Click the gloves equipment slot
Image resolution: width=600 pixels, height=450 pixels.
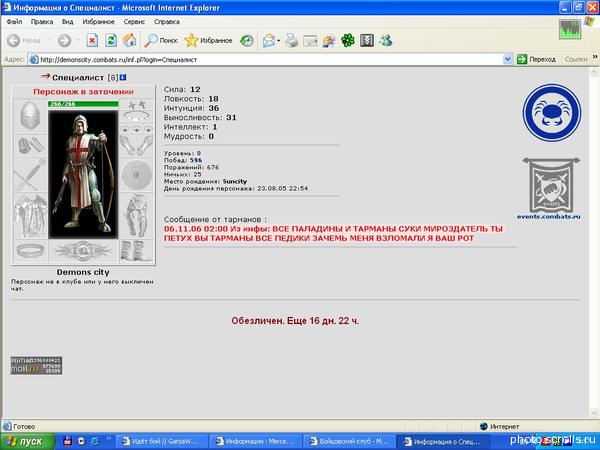click(x=137, y=145)
